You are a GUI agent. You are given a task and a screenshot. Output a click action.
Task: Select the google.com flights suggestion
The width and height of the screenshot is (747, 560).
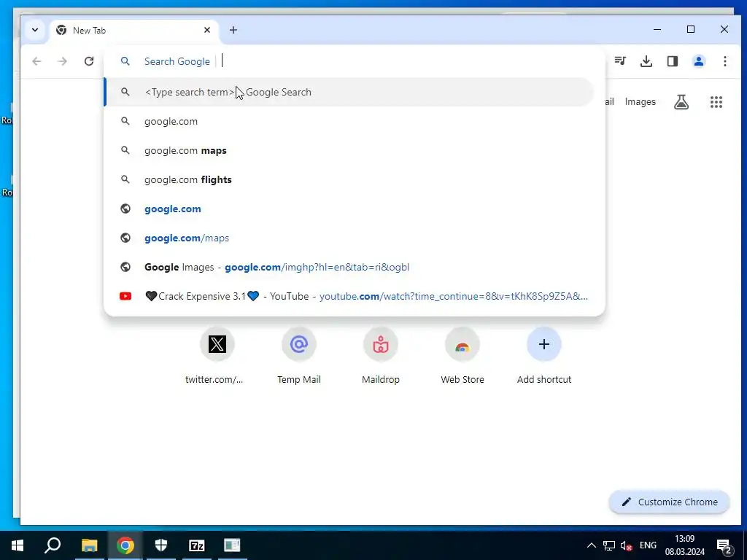click(349, 179)
